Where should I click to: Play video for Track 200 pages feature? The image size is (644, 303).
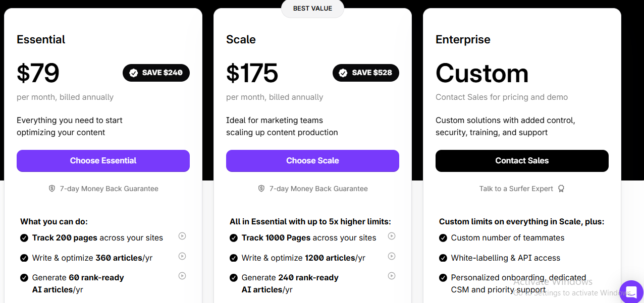[x=182, y=236]
